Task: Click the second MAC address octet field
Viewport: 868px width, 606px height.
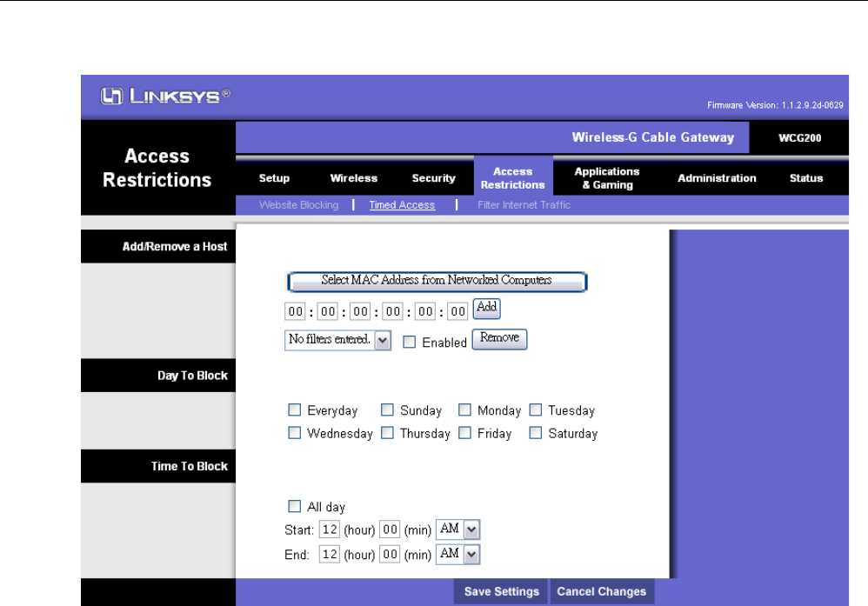Action: pyautogui.click(x=328, y=311)
